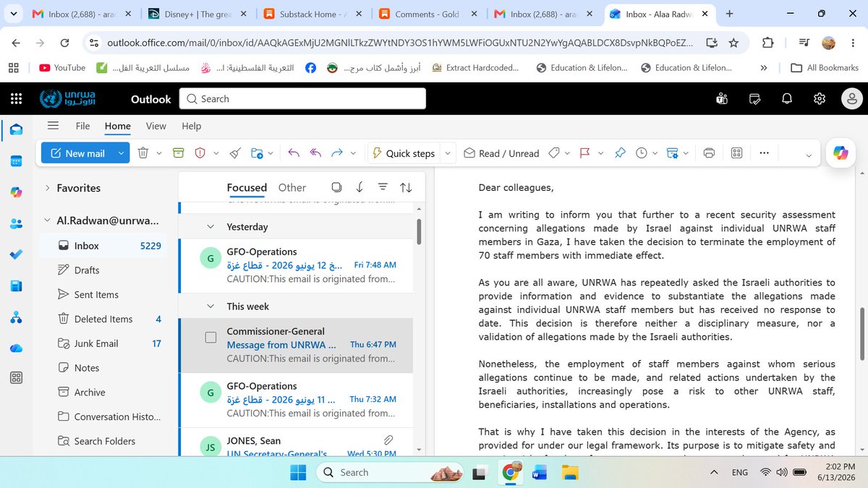The image size is (868, 488).
Task: Toggle the navigation pane hamburger
Action: click(53, 126)
